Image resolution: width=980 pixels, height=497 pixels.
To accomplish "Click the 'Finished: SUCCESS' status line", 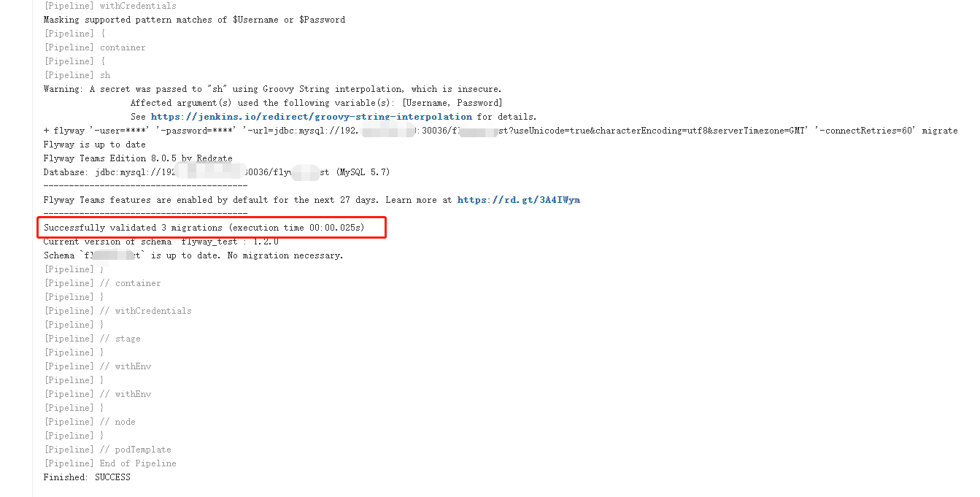I will pos(87,477).
